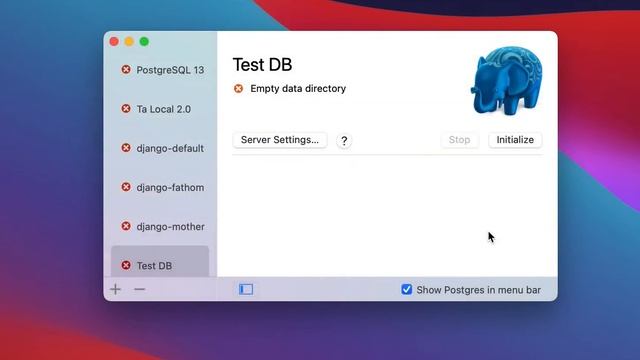Select the PostgreSQL 13 server
Screen dimensions: 640x360
(160, 70)
